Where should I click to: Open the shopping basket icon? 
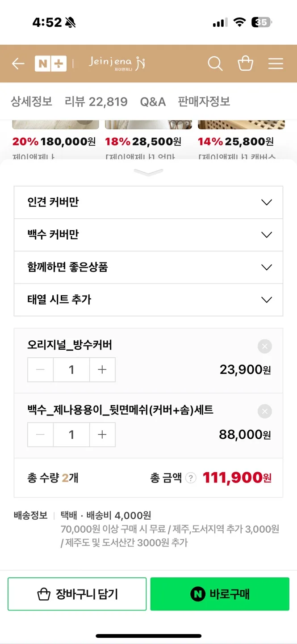coord(246,64)
